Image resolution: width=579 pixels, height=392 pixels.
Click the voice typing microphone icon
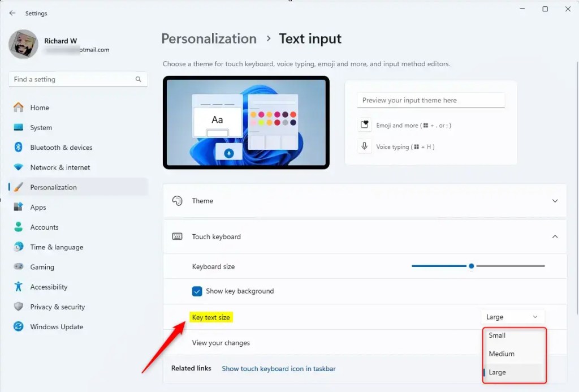point(365,146)
